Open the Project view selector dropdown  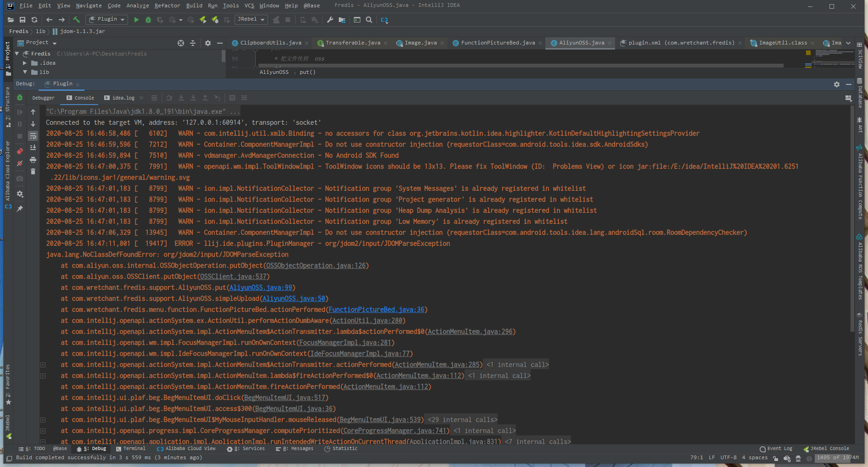coord(37,43)
